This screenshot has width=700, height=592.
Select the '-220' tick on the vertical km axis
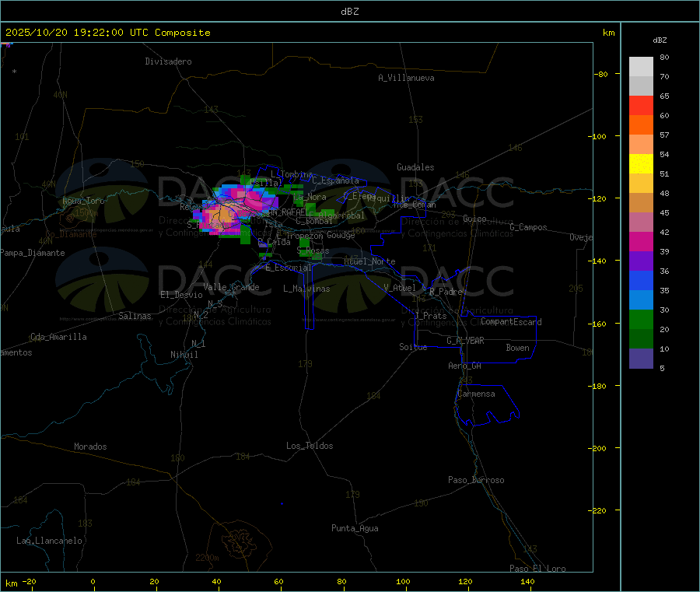click(x=597, y=511)
